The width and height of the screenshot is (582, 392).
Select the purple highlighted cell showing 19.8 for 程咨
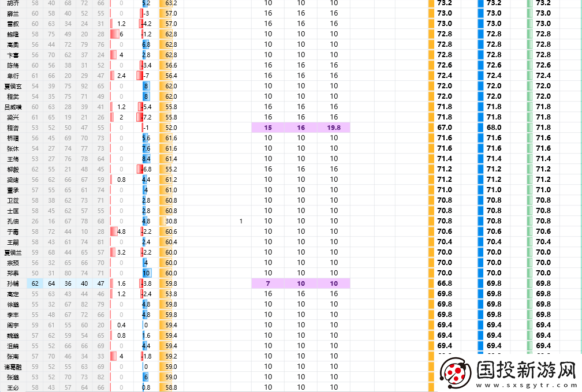pos(335,128)
